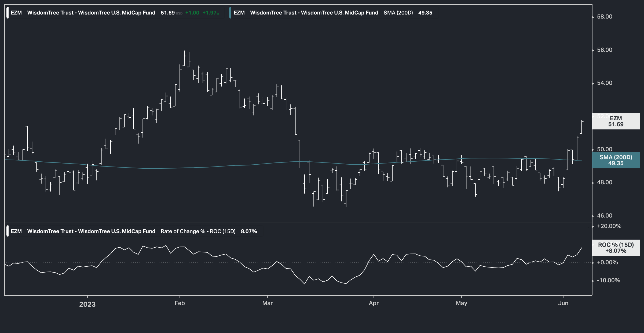Click the 49.35 SMA value in top legend
This screenshot has height=333, width=644.
click(x=425, y=13)
